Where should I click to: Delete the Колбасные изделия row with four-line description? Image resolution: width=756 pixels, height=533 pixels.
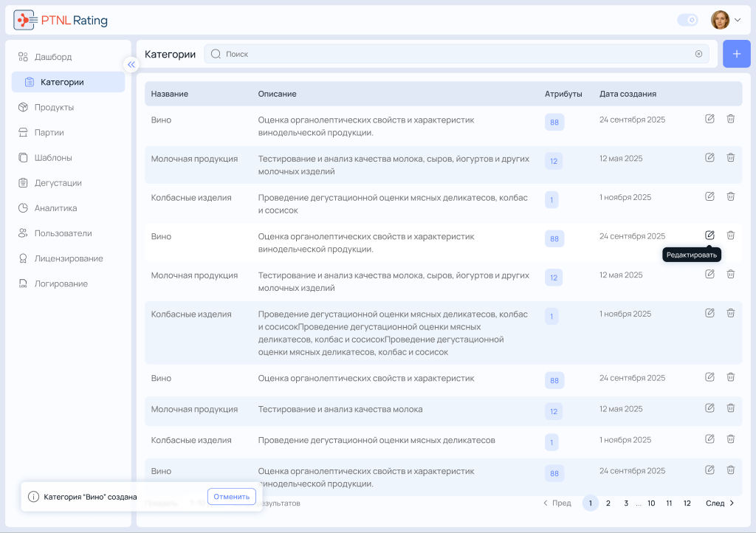(x=731, y=313)
